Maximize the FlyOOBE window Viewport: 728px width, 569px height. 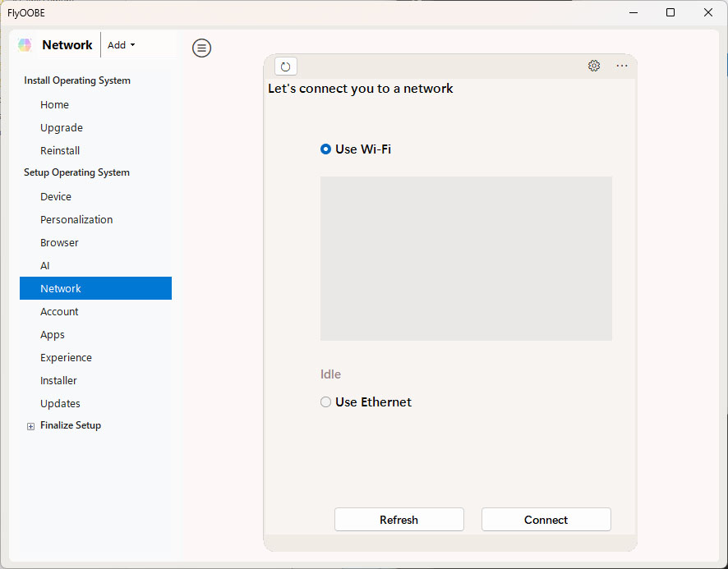[670, 12]
